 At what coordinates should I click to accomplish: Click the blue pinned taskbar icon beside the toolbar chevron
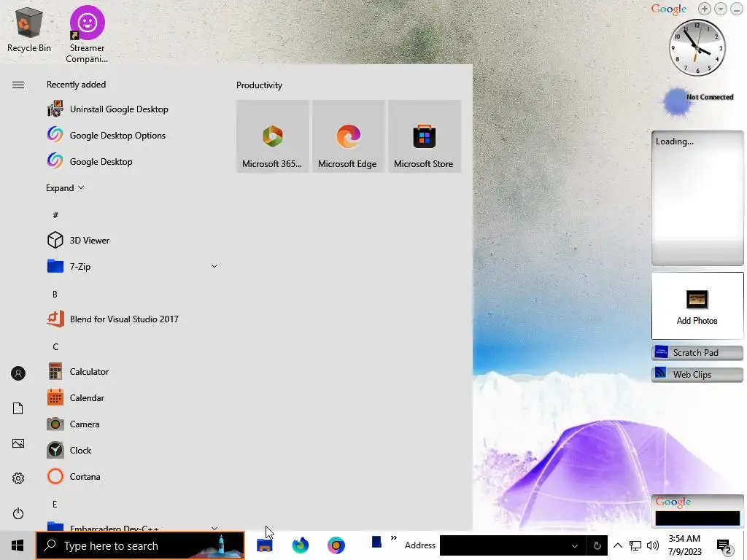376,542
